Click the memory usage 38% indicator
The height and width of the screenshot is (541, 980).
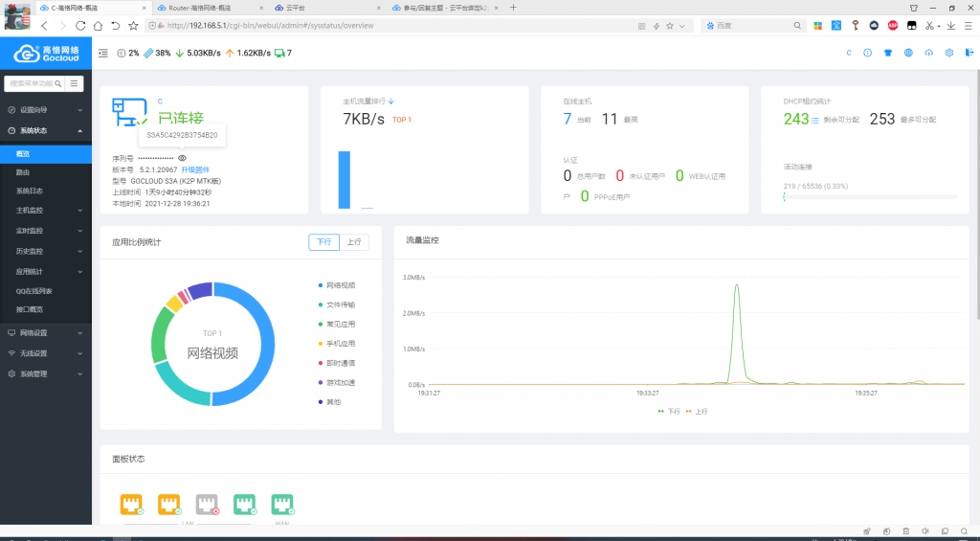click(157, 54)
